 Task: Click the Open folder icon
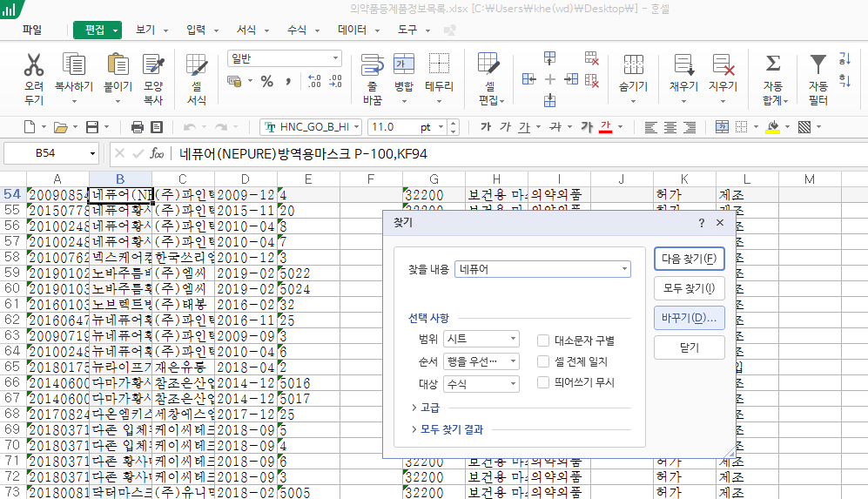tap(60, 127)
